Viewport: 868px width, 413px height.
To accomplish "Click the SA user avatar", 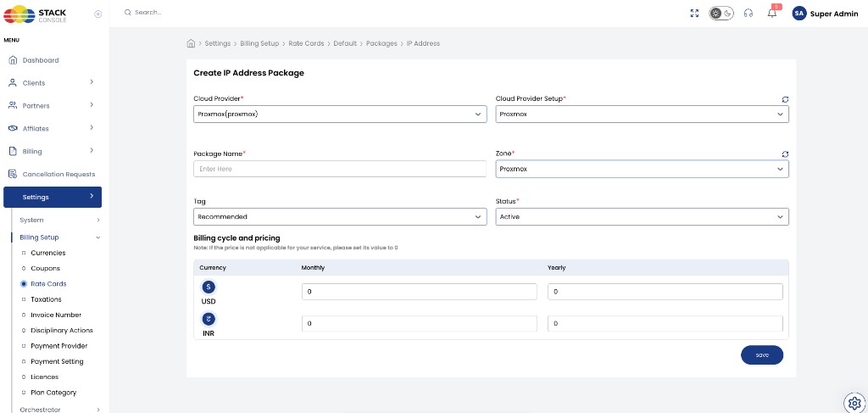I will pyautogui.click(x=798, y=14).
